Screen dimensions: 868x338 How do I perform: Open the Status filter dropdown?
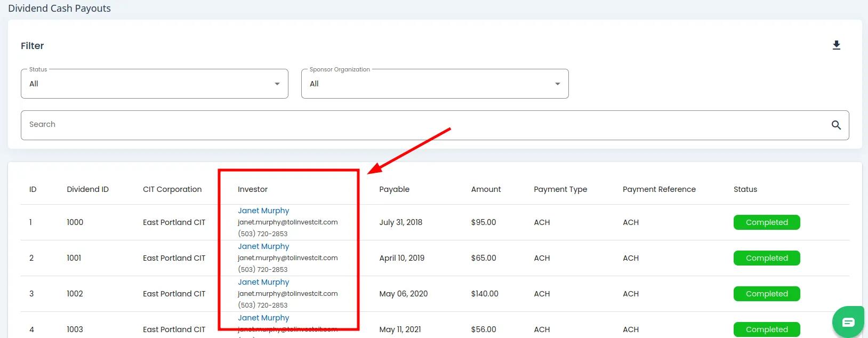[x=154, y=84]
